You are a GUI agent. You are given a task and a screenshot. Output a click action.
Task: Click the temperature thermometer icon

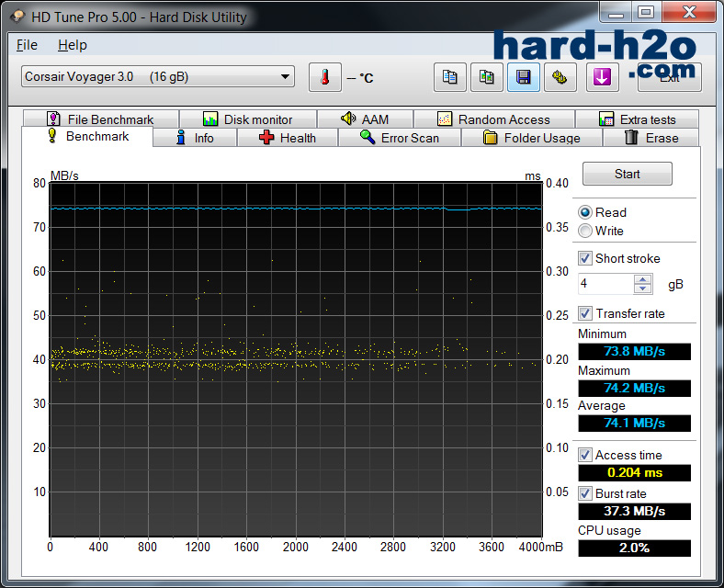(324, 77)
